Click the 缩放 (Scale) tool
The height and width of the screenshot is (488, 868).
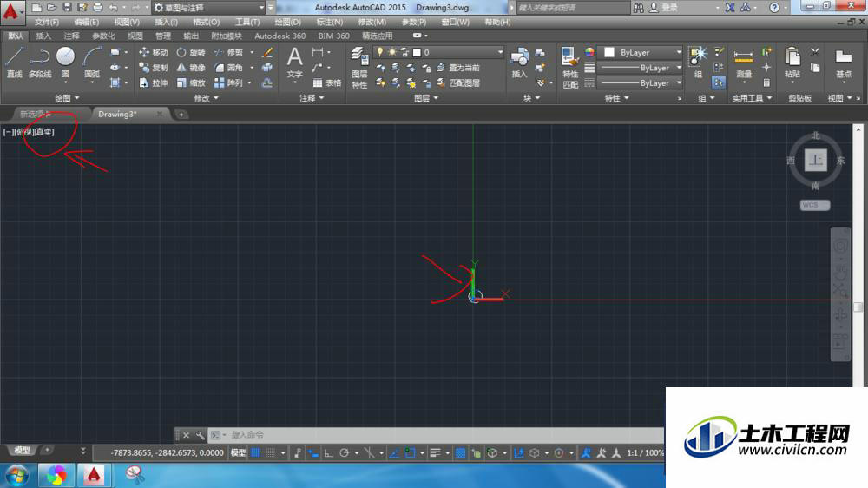click(191, 82)
